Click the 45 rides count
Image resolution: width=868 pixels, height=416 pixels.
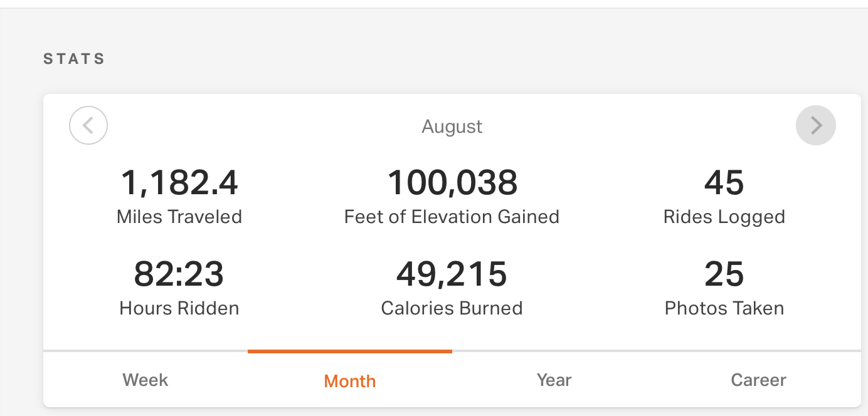pyautogui.click(x=724, y=183)
